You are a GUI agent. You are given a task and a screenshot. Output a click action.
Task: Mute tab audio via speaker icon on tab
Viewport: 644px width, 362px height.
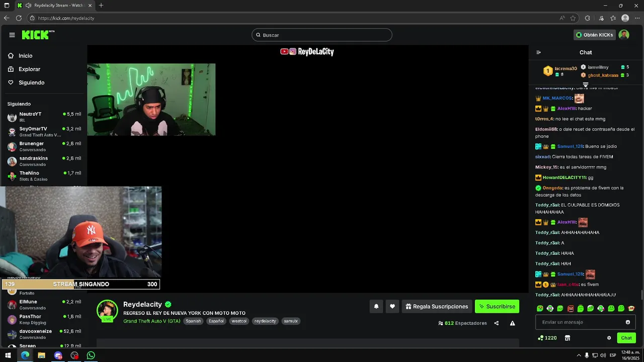[x=28, y=6]
